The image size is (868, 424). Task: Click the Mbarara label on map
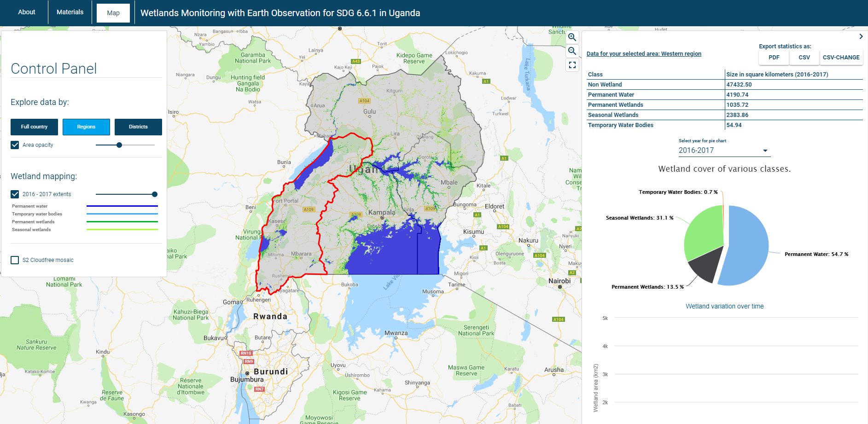pyautogui.click(x=301, y=254)
